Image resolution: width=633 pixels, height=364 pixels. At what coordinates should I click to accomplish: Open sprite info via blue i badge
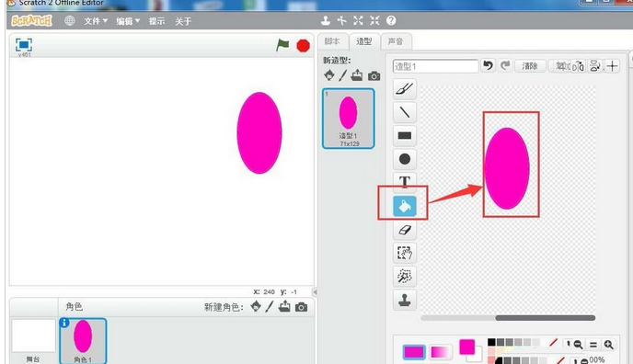click(x=64, y=323)
